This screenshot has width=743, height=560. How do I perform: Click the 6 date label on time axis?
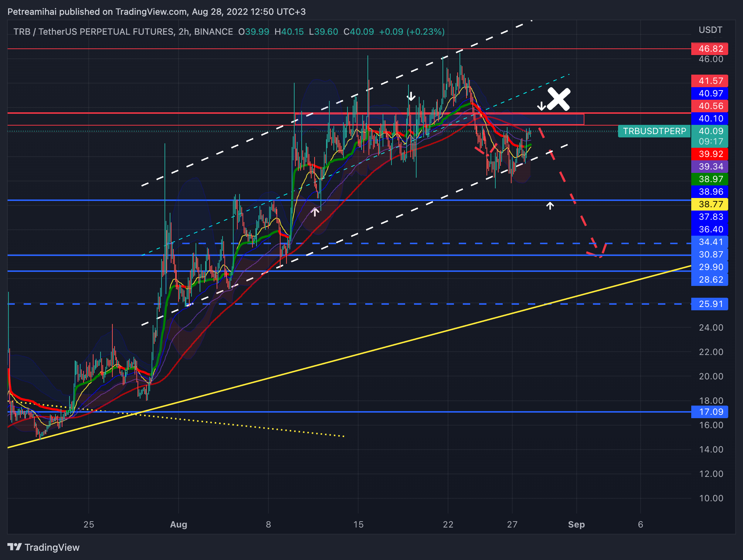pos(641,525)
